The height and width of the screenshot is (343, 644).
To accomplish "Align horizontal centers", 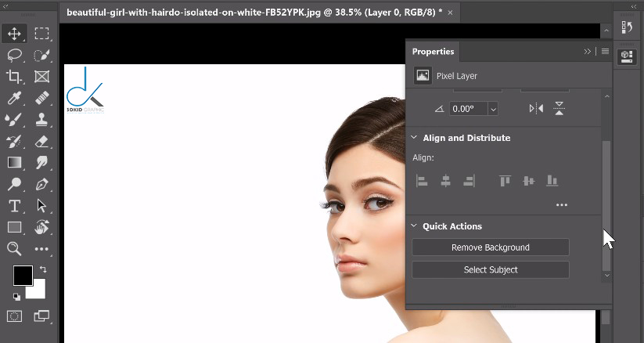I will (445, 181).
